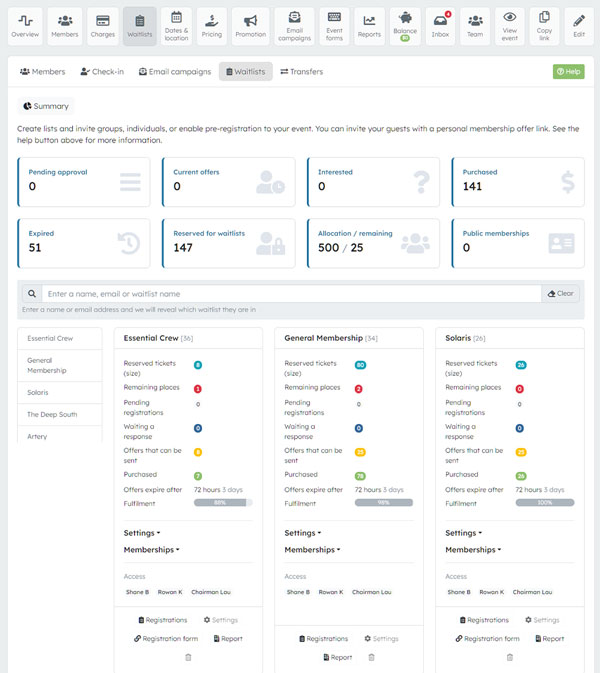Open the Charges toolbar icon
The width and height of the screenshot is (600, 673).
coord(103,26)
